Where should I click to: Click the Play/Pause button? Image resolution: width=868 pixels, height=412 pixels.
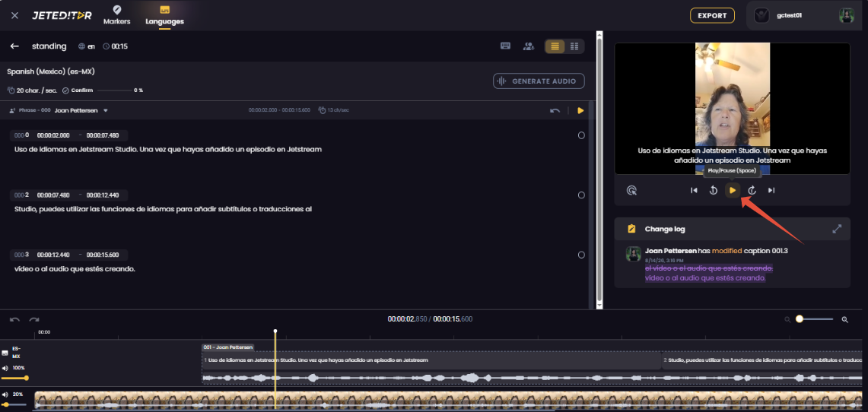point(733,190)
